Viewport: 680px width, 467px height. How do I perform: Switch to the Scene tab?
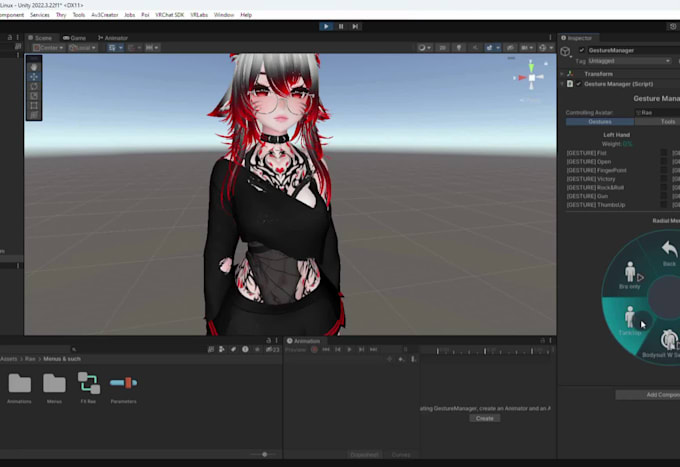pos(40,38)
